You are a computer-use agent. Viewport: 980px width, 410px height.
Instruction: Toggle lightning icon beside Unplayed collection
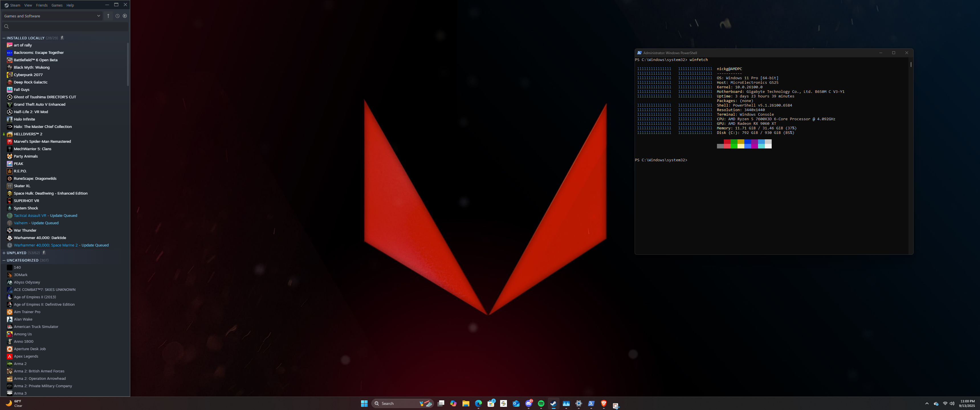tap(44, 253)
